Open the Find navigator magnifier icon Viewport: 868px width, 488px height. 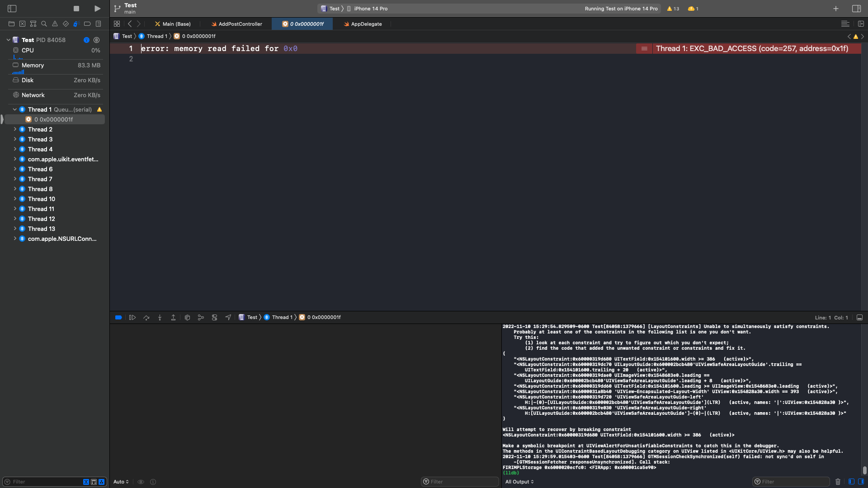44,24
